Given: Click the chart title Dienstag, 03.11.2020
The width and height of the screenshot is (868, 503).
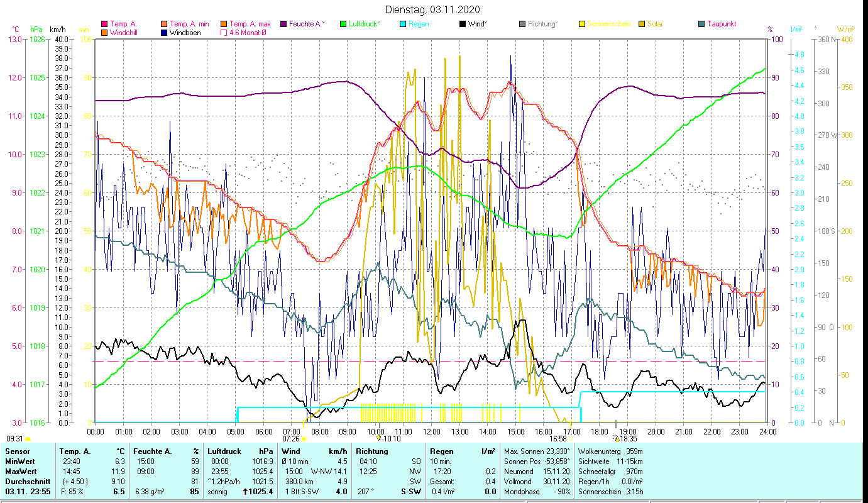Looking at the screenshot, I should coord(432,9).
